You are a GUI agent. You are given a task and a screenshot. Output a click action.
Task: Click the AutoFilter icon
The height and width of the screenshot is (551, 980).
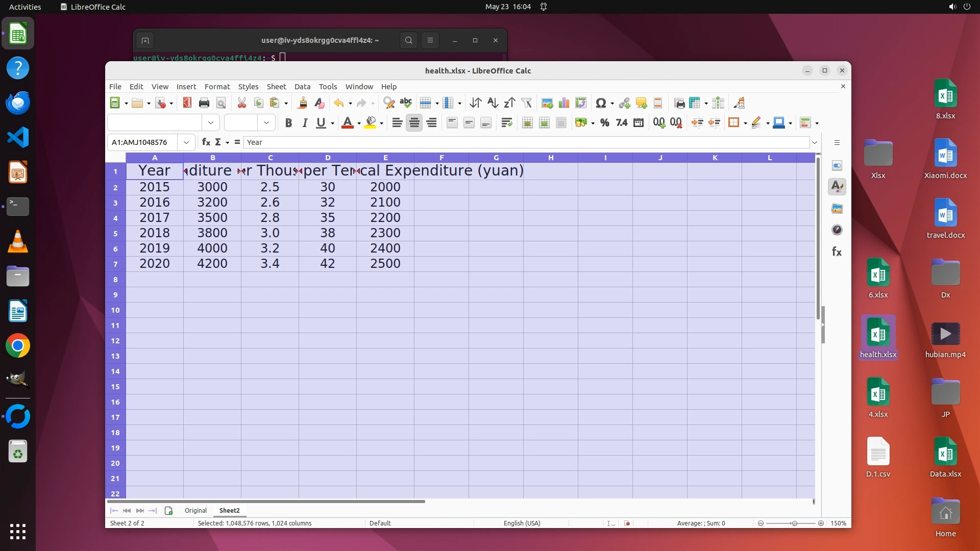[x=526, y=103]
